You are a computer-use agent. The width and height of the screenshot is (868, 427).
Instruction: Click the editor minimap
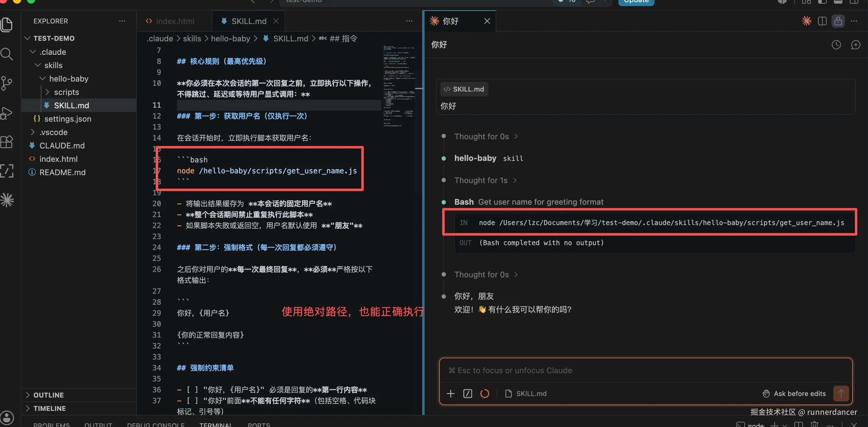(x=399, y=86)
